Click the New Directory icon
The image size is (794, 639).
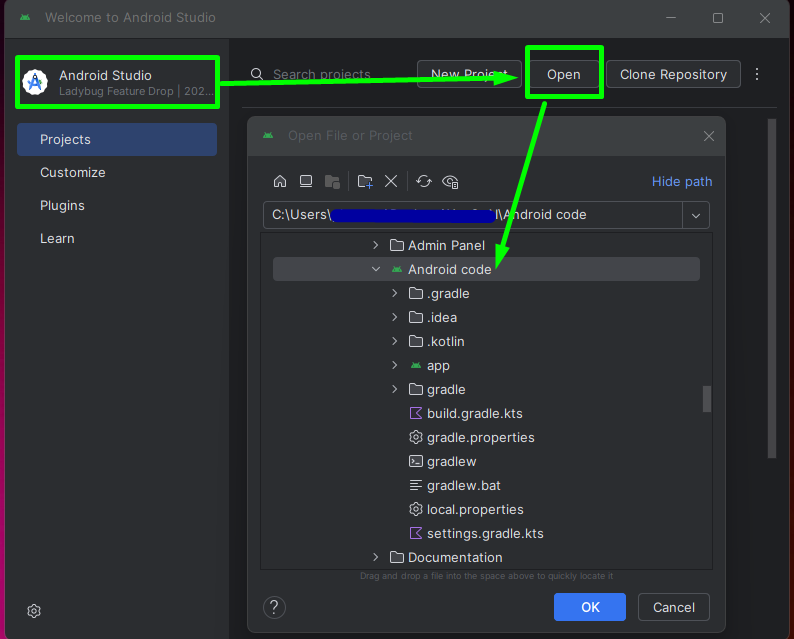(x=365, y=181)
